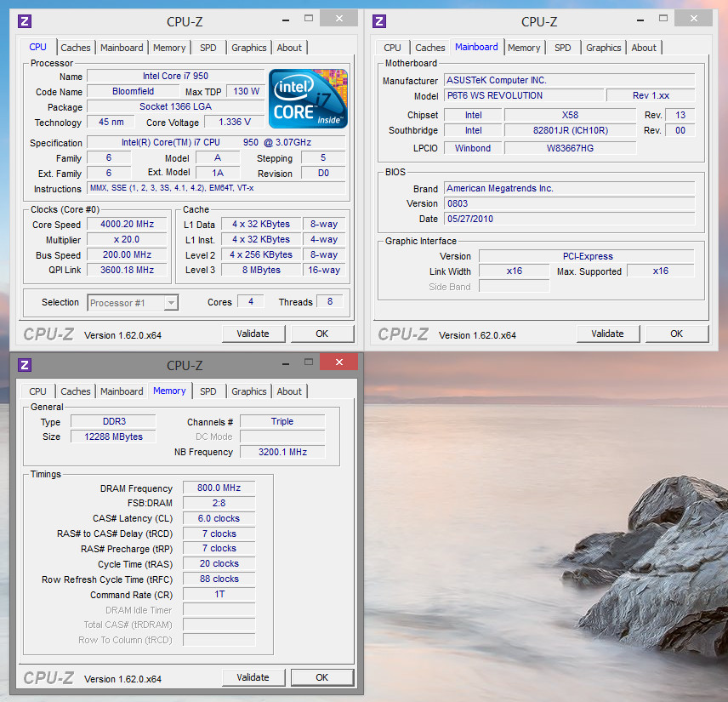Open About tab in the Memory window
The height and width of the screenshot is (702, 728).
coord(289,391)
